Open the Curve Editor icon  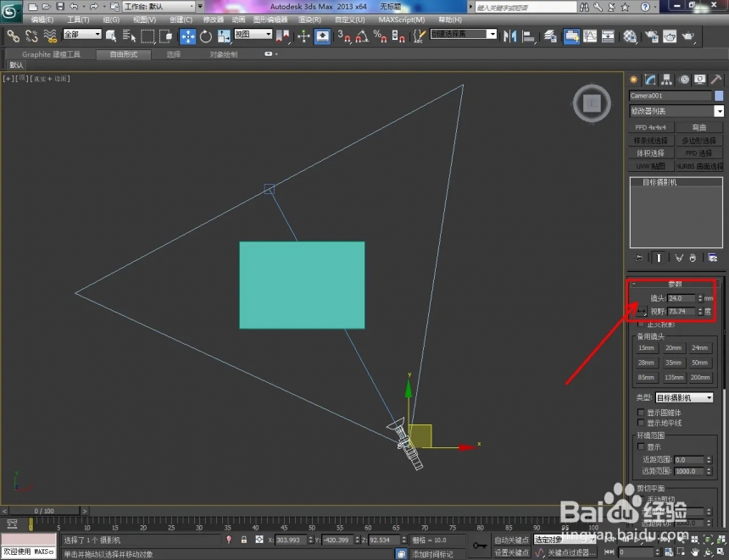click(590, 36)
